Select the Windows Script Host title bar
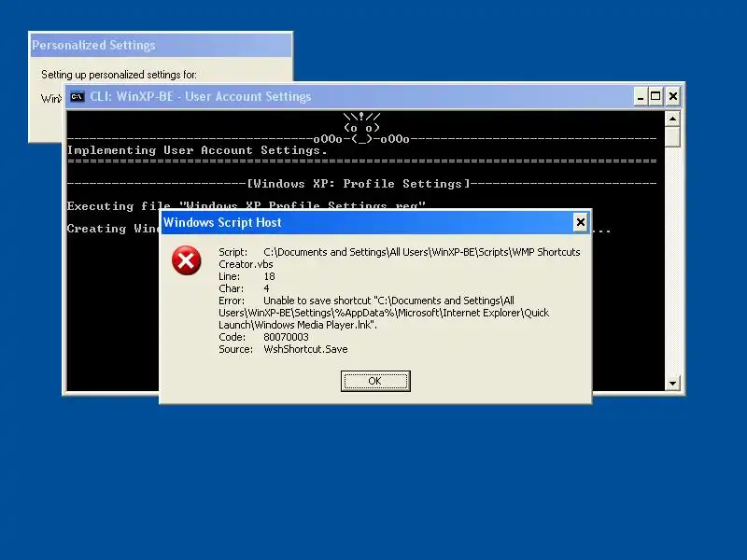 367,222
